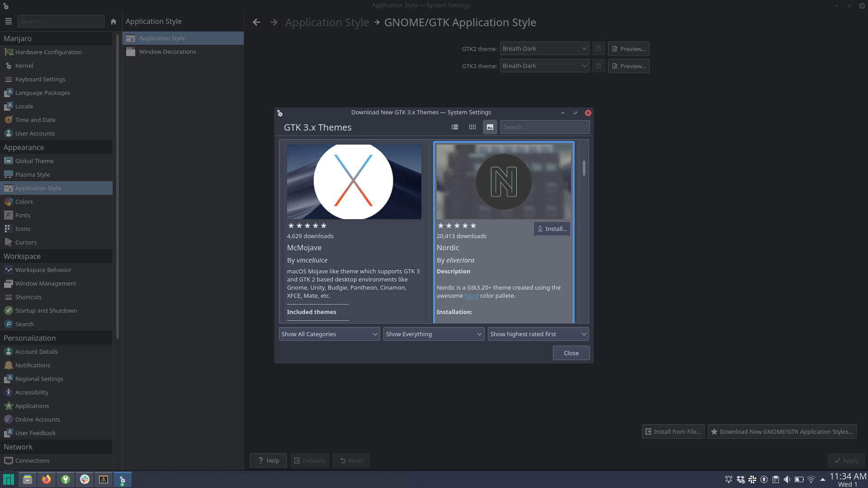Select the preview image view mode
868x488 pixels.
pos(490,127)
